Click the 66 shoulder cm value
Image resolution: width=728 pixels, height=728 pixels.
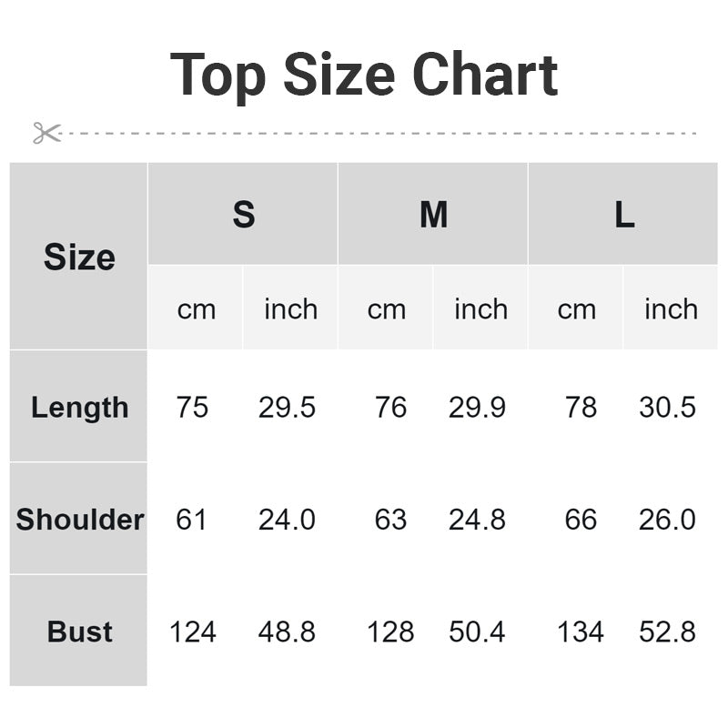pos(581,519)
